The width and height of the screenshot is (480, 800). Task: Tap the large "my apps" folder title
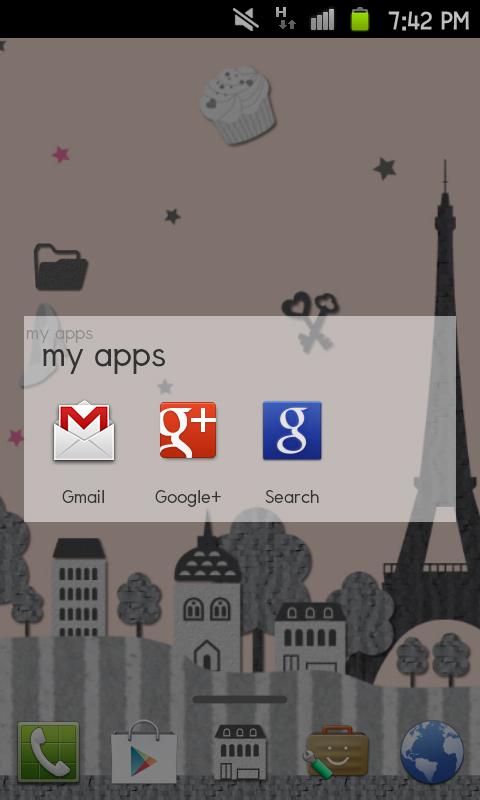104,357
